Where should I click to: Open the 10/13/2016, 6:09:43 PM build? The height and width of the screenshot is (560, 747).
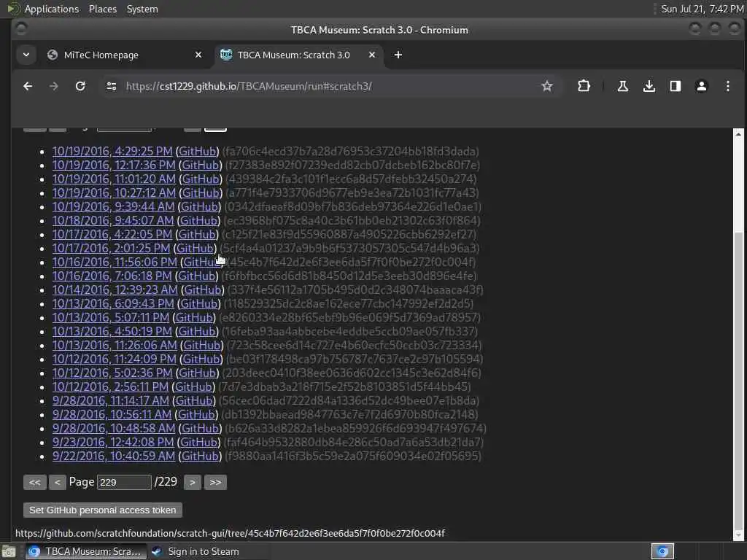point(113,303)
